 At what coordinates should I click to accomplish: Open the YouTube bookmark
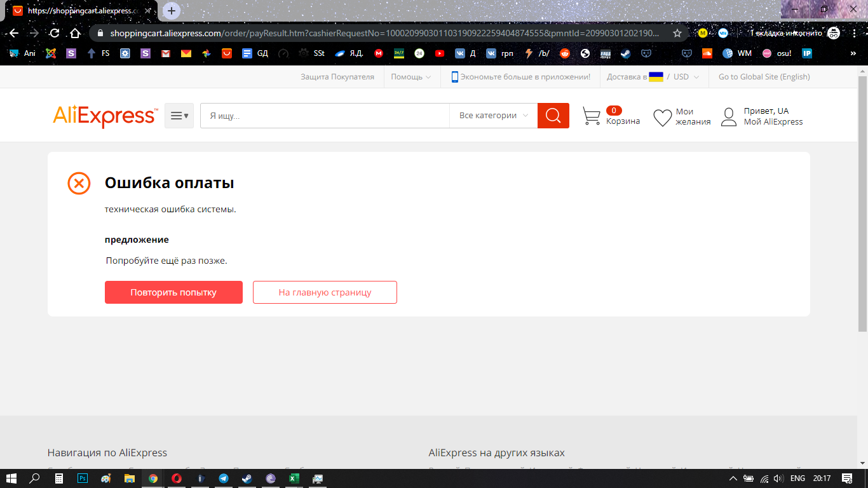coord(440,53)
